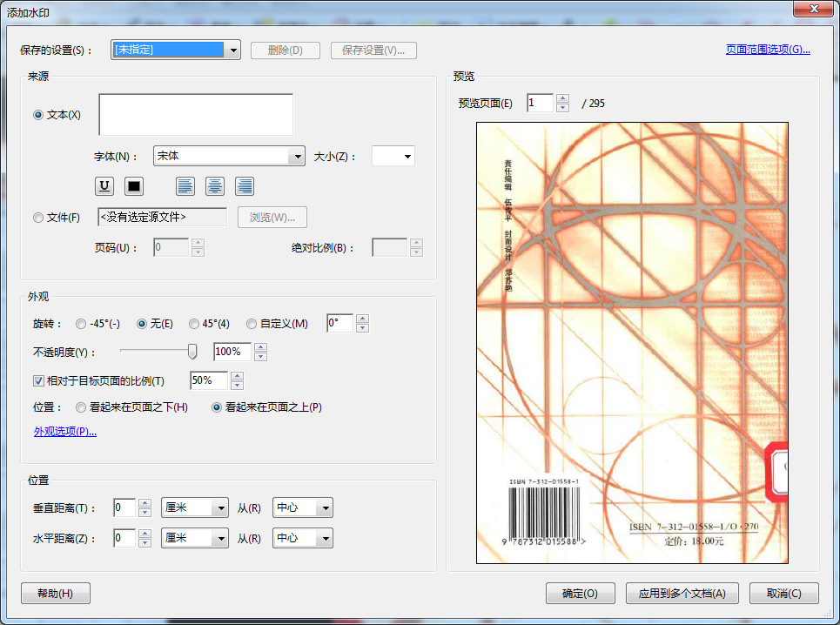Decrease preview page number
The image size is (840, 625).
click(x=562, y=108)
